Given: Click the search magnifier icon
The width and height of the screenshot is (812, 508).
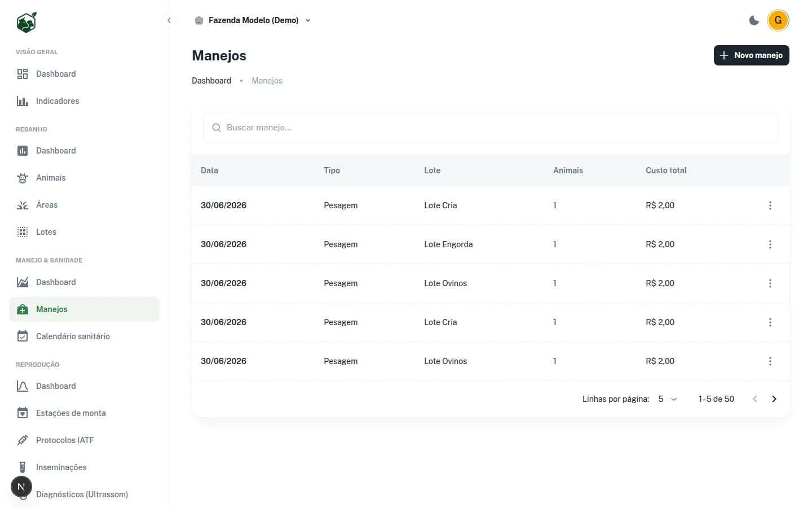Looking at the screenshot, I should tap(216, 128).
